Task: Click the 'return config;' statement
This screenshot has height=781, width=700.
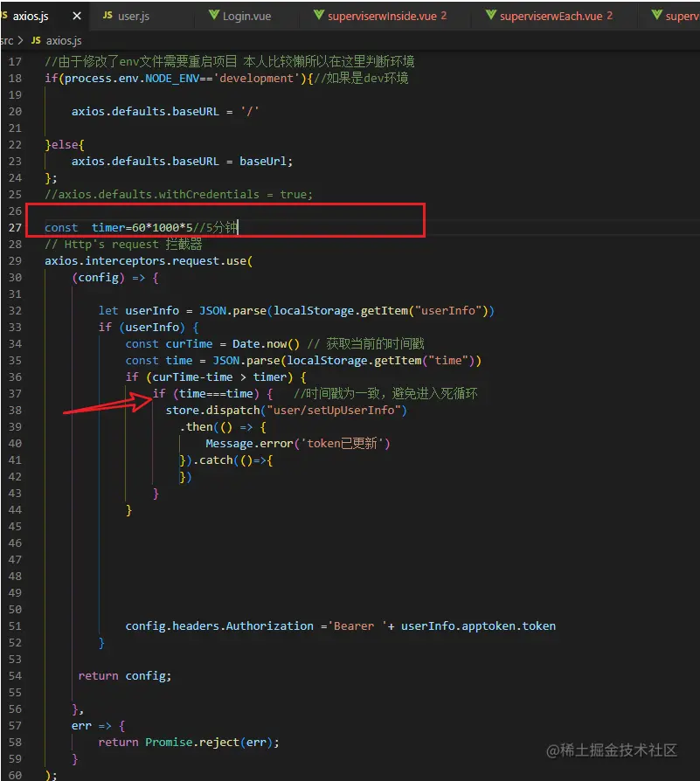Action: tap(125, 676)
